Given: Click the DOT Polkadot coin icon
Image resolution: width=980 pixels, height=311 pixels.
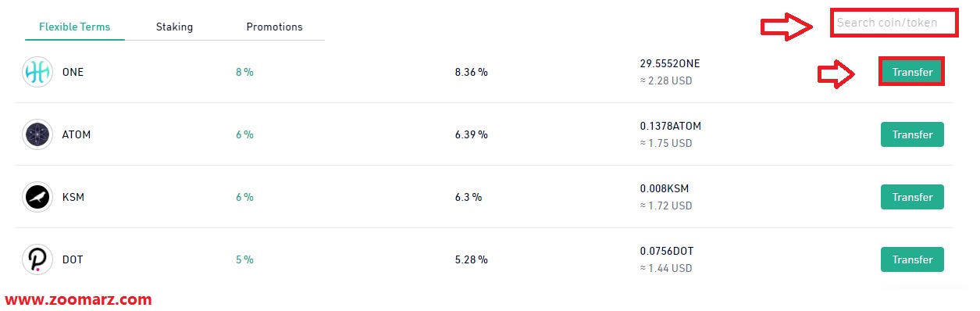Looking at the screenshot, I should 37,259.
